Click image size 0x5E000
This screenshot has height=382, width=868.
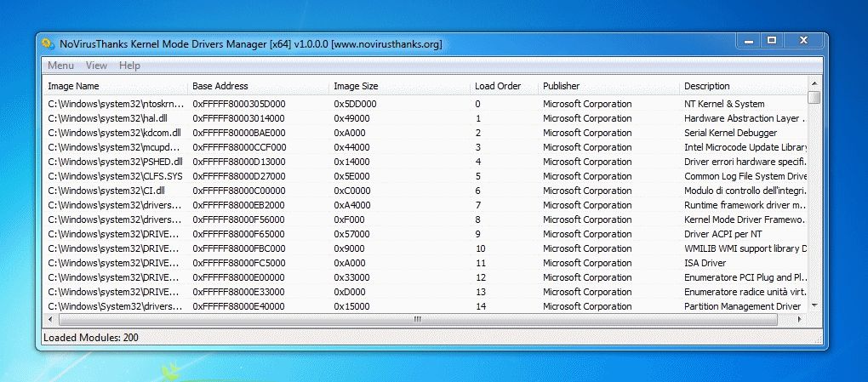pos(351,176)
